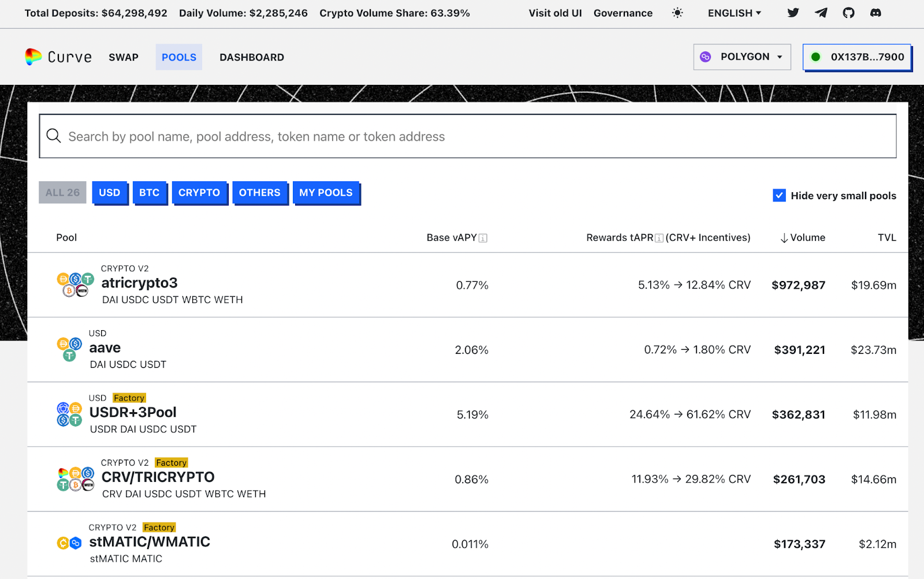Sort pools by Volume column

[803, 238]
